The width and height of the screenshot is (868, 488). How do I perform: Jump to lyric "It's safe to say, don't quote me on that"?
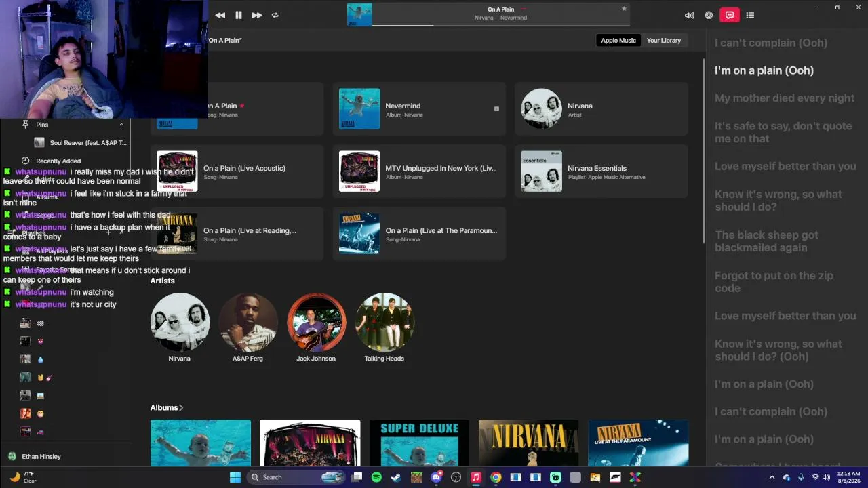(x=783, y=132)
